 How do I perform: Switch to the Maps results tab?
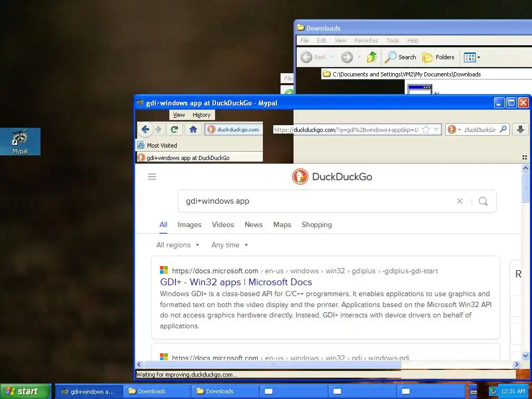click(x=282, y=224)
